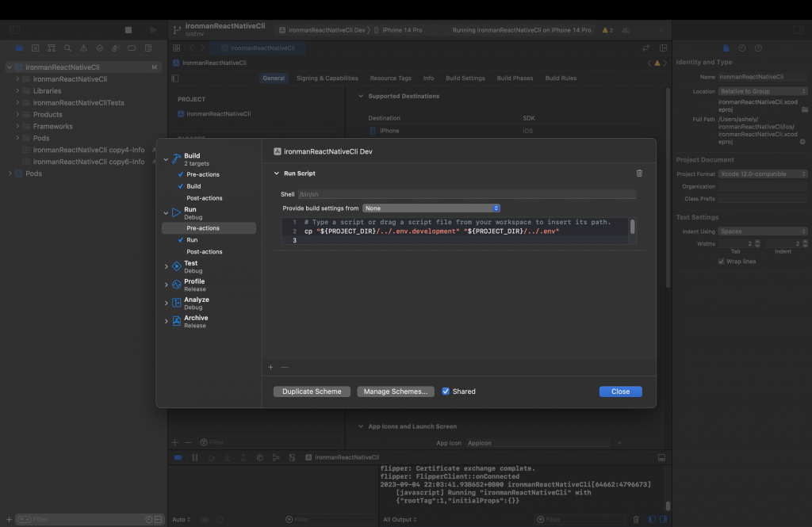Click the warnings indicator showing 2

(x=607, y=30)
